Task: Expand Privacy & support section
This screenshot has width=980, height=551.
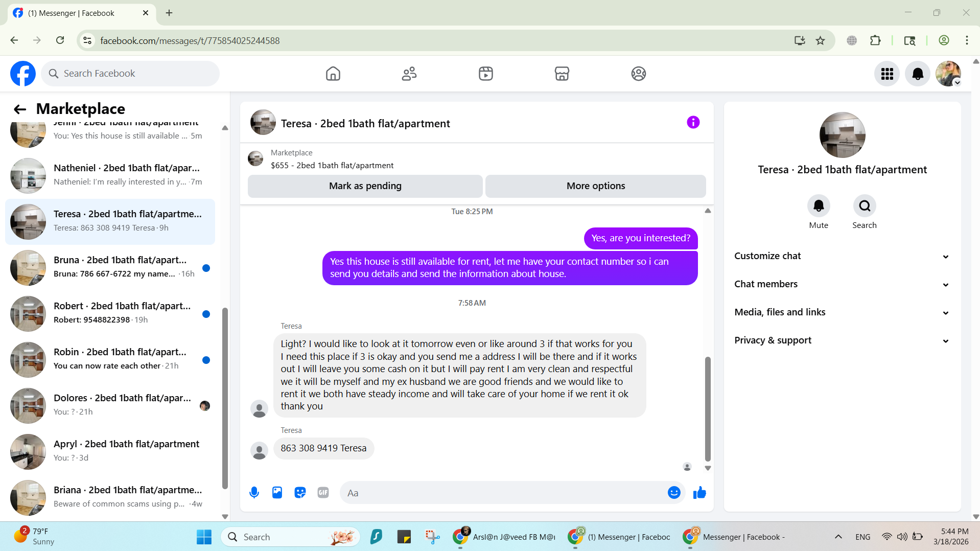Action: (x=842, y=340)
